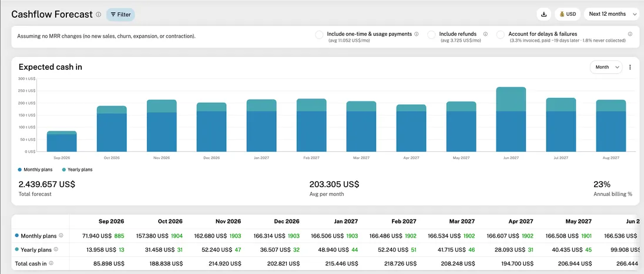Image resolution: width=644 pixels, height=274 pixels.
Task: Toggle Yearly plans legend in chart
Action: [77, 170]
